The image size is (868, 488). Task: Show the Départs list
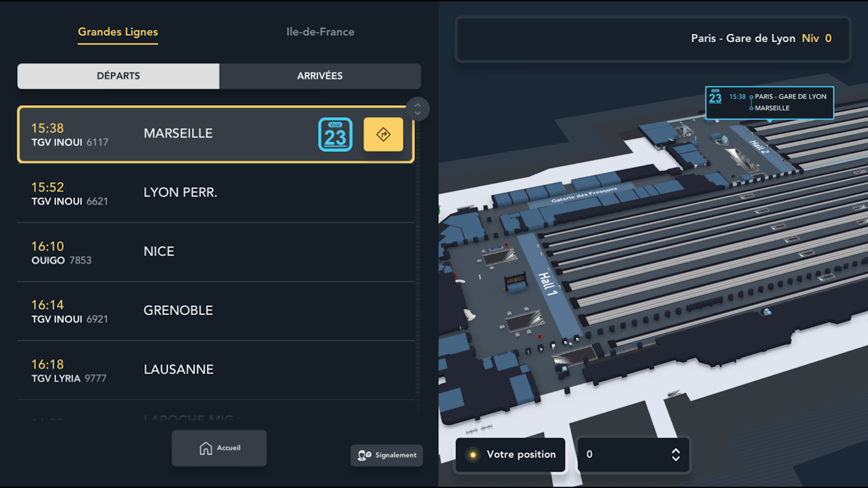point(118,76)
